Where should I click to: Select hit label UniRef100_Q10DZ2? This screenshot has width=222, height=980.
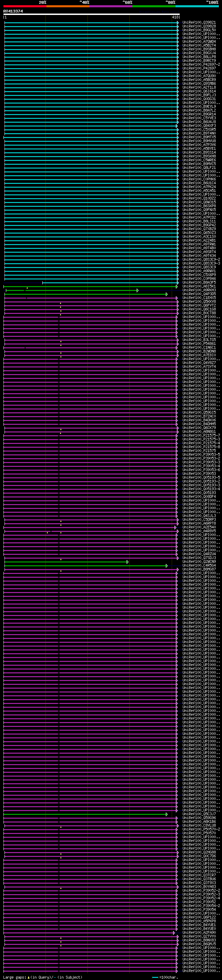199,198
